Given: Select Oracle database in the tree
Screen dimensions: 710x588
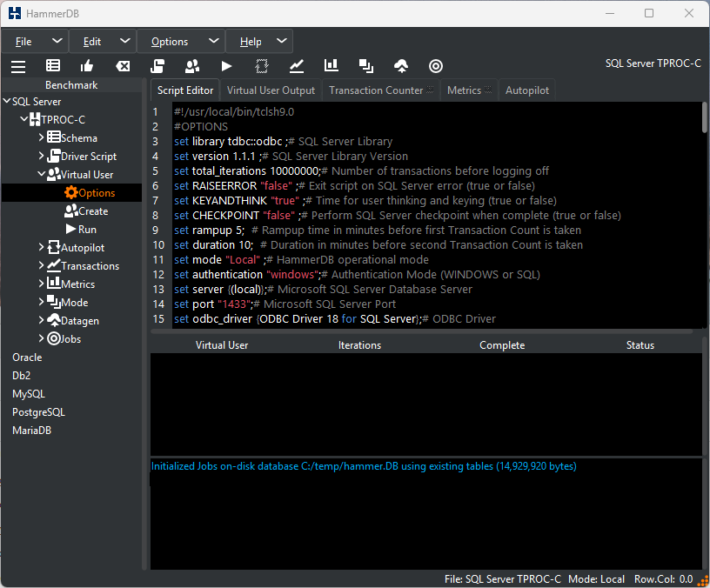Looking at the screenshot, I should pos(27,357).
